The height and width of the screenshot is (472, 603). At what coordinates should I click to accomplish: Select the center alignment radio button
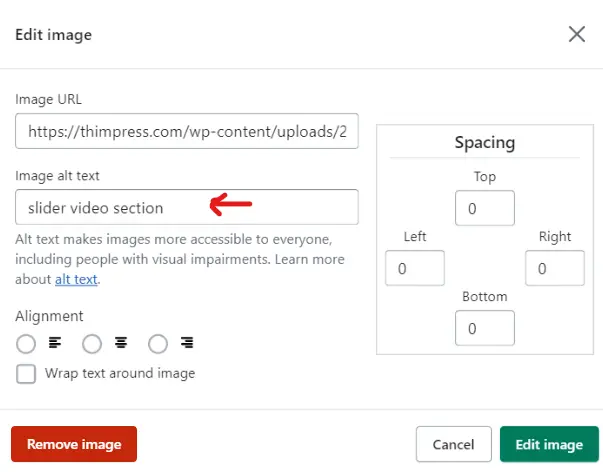tap(92, 343)
